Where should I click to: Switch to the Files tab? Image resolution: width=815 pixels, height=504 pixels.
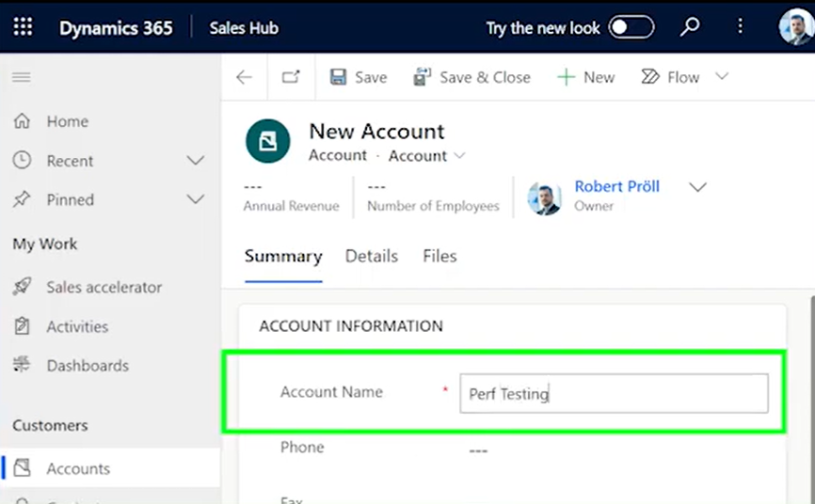point(439,256)
